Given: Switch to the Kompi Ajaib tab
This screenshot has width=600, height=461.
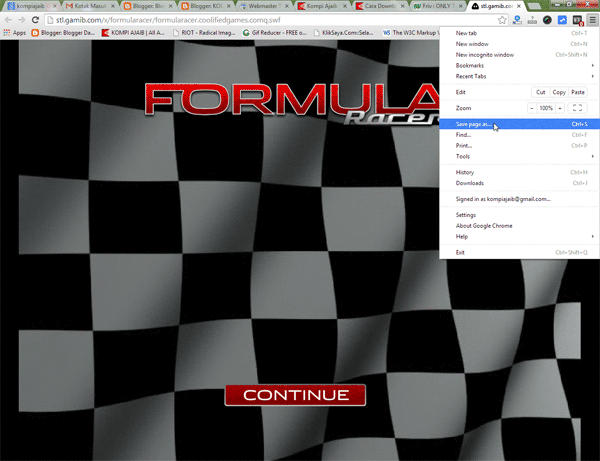Looking at the screenshot, I should coord(322,6).
